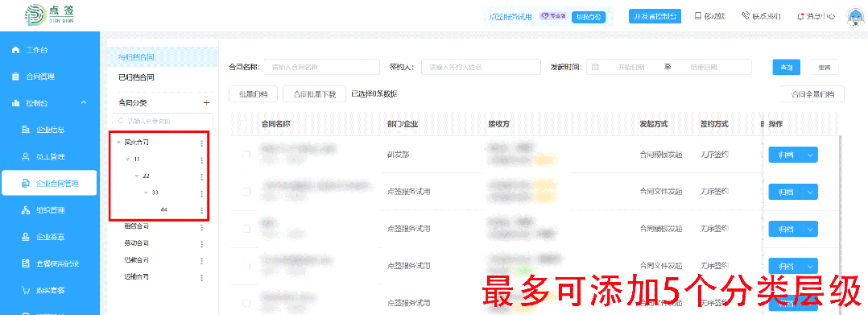The image size is (868, 315).
Task: Archive the 研发部 contract with 归档
Action: pyautogui.click(x=786, y=155)
